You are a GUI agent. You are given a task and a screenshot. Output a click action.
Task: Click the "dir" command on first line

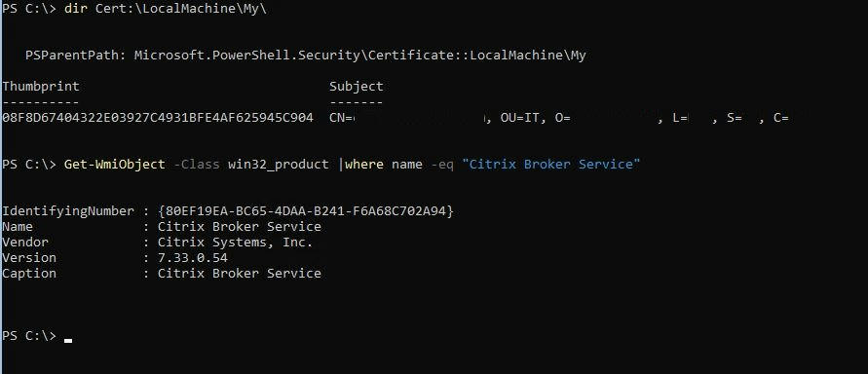[76, 11]
